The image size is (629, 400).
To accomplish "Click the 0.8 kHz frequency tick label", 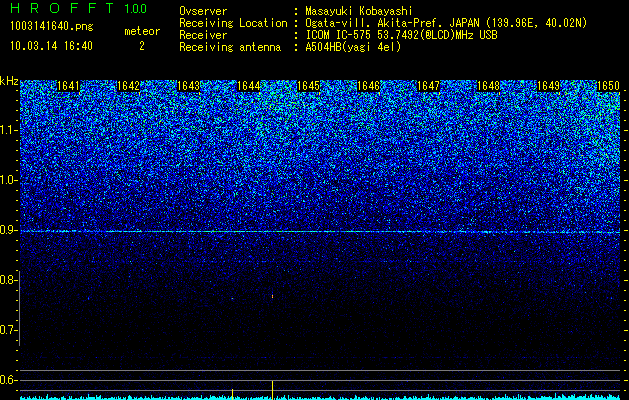I will (x=8, y=280).
